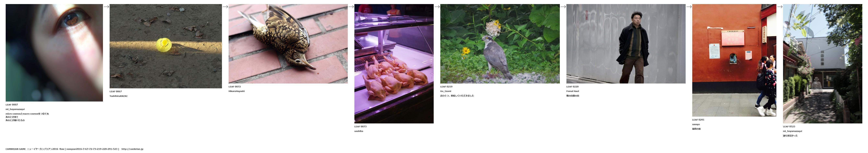The height and width of the screenshot is (153, 868).
Task: Visit the http://cambrian.jp footer link
Action: tap(132, 149)
